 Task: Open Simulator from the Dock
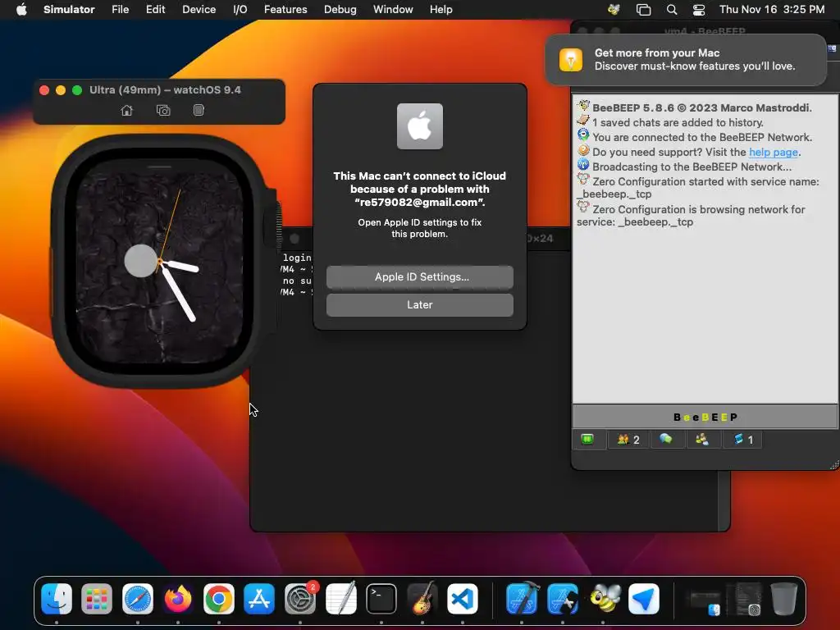pyautogui.click(x=563, y=598)
